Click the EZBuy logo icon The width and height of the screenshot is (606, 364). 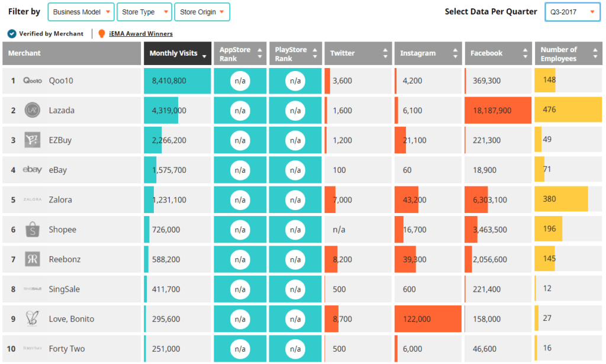(x=32, y=140)
